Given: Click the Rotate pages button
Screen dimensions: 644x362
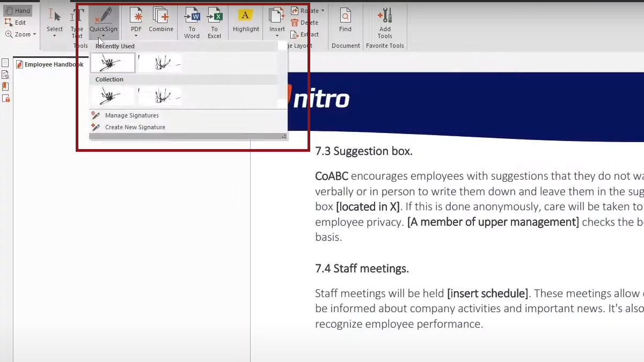Looking at the screenshot, I should click(x=305, y=11).
